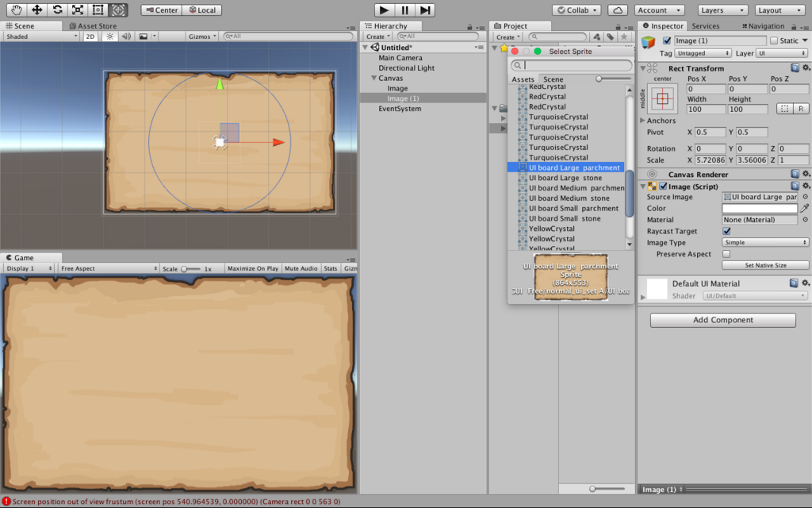Search by label tag icon in Project
The width and height of the screenshot is (812, 508).
(611, 37)
